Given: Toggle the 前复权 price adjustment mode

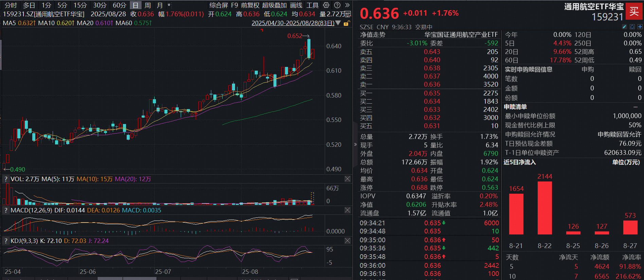Looking at the screenshot, I should pos(250,5).
